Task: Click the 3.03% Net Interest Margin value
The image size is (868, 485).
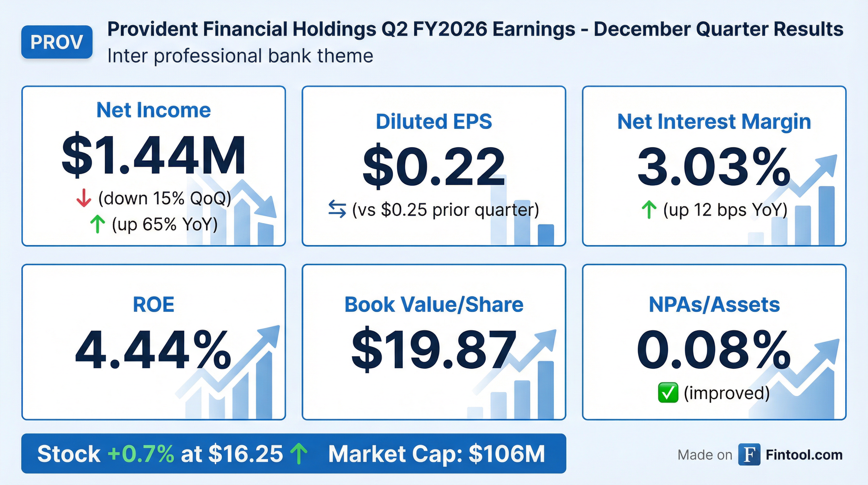Action: click(x=714, y=167)
